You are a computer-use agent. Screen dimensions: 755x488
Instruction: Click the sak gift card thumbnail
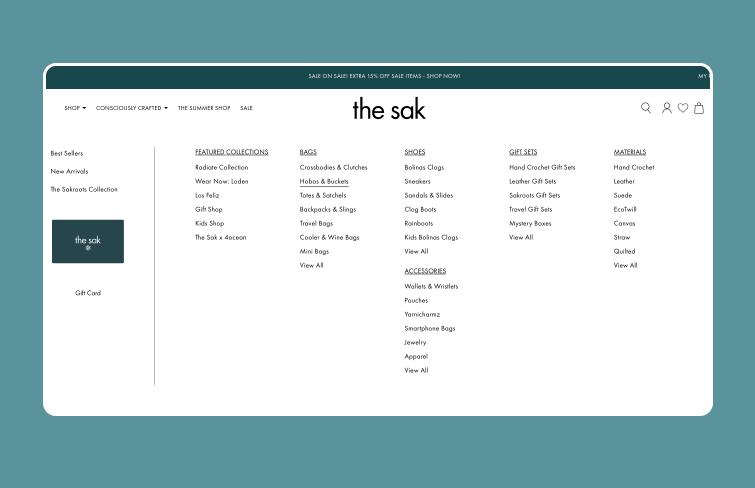(x=88, y=241)
